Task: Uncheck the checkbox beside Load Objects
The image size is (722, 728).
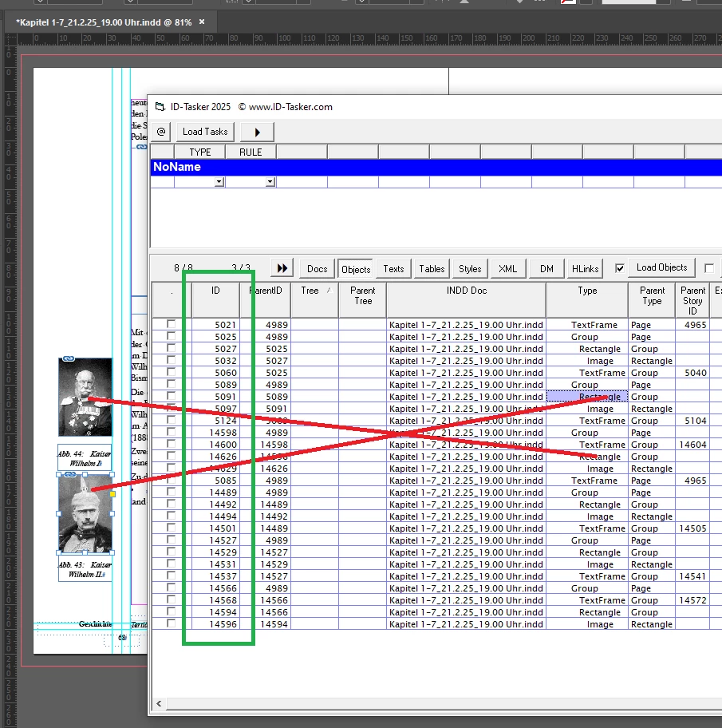Action: click(x=619, y=268)
